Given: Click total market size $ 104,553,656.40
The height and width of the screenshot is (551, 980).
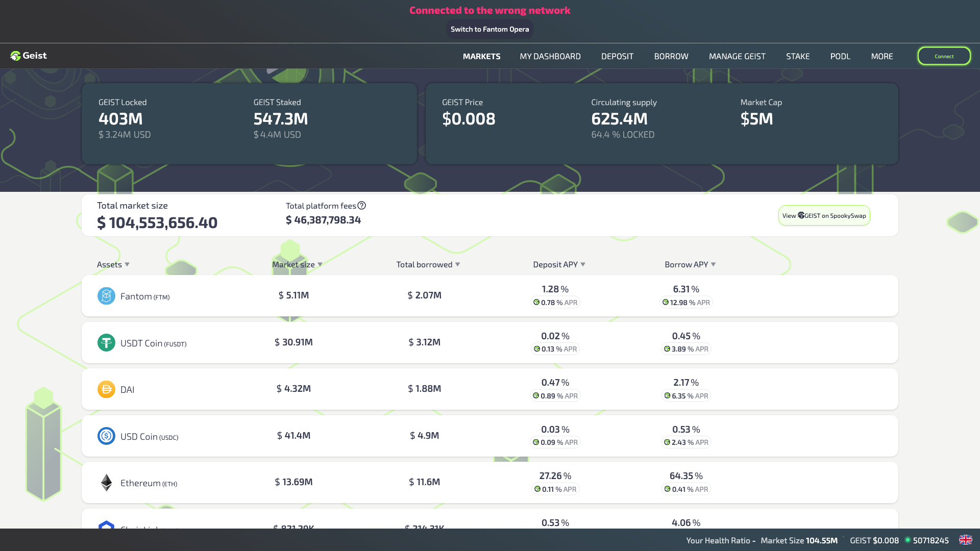Looking at the screenshot, I should (157, 223).
